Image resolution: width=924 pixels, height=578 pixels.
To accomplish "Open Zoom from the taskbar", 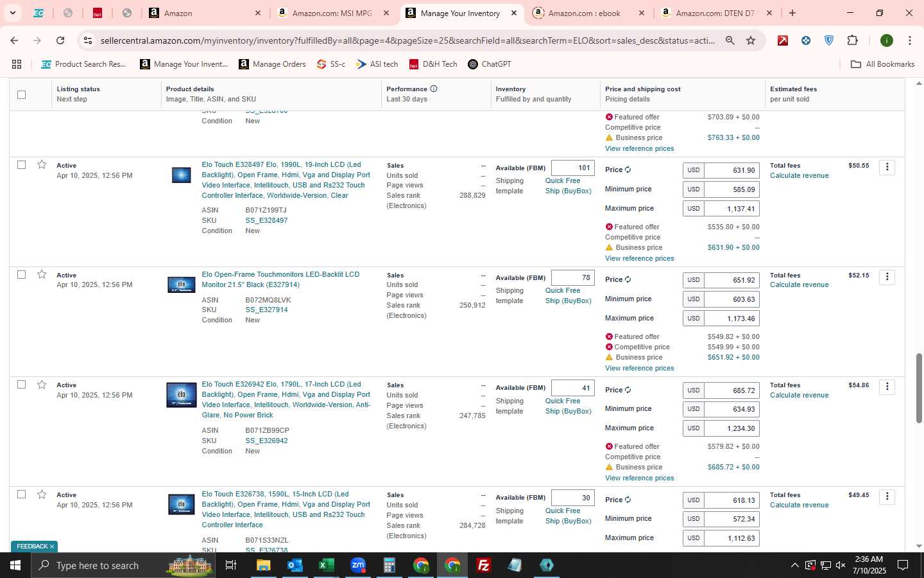I will pyautogui.click(x=358, y=565).
